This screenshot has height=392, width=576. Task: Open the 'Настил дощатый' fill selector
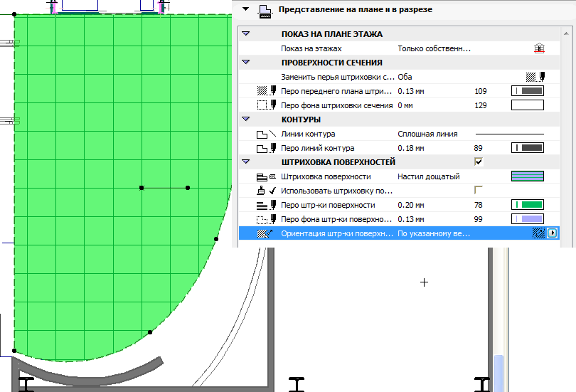(428, 176)
